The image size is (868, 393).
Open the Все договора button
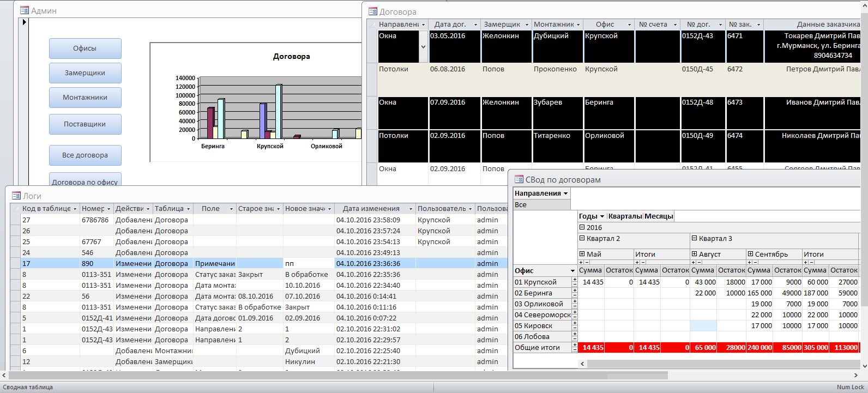click(x=85, y=155)
